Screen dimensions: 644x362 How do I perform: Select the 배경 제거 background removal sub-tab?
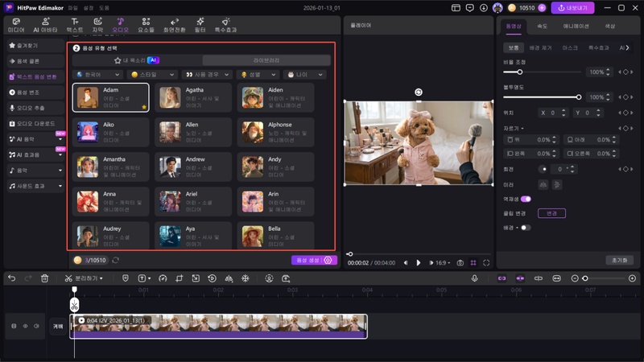[x=540, y=48]
